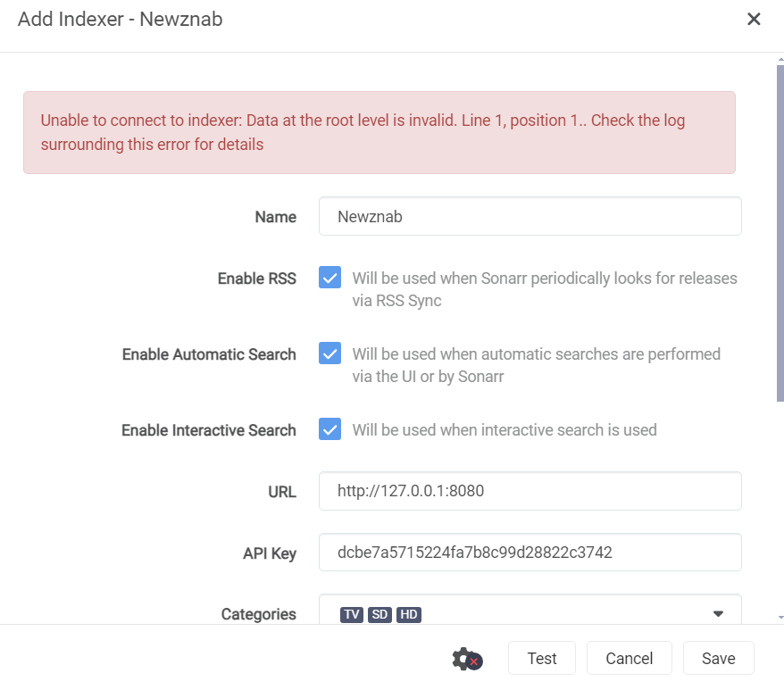
Task: Click the dialog vertical scrollbar
Action: (780, 232)
